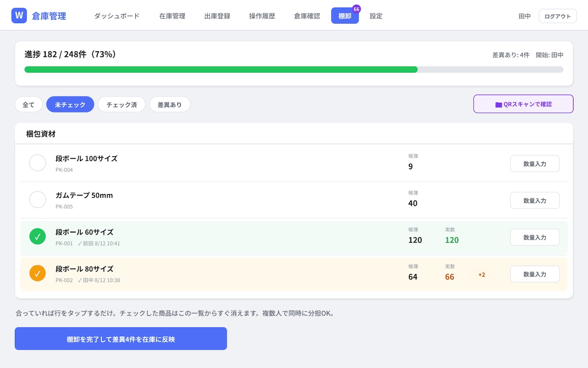
Task: Click the green 実数 value 120
Action: [x=452, y=240]
